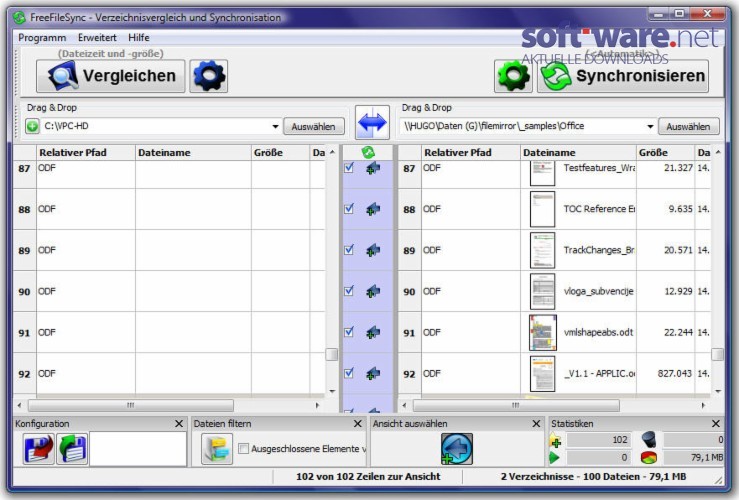Open filter settings icon in Dateien filtern

pos(217,449)
